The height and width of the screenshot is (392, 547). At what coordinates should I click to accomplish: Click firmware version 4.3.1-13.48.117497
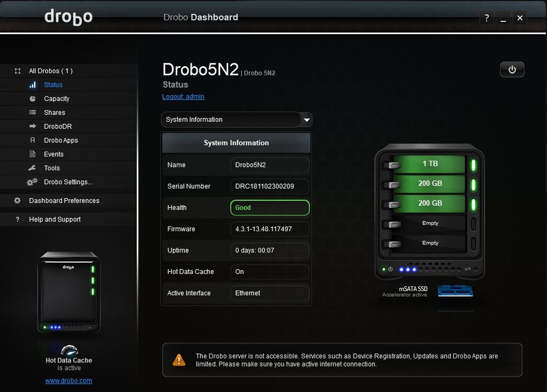(x=270, y=229)
